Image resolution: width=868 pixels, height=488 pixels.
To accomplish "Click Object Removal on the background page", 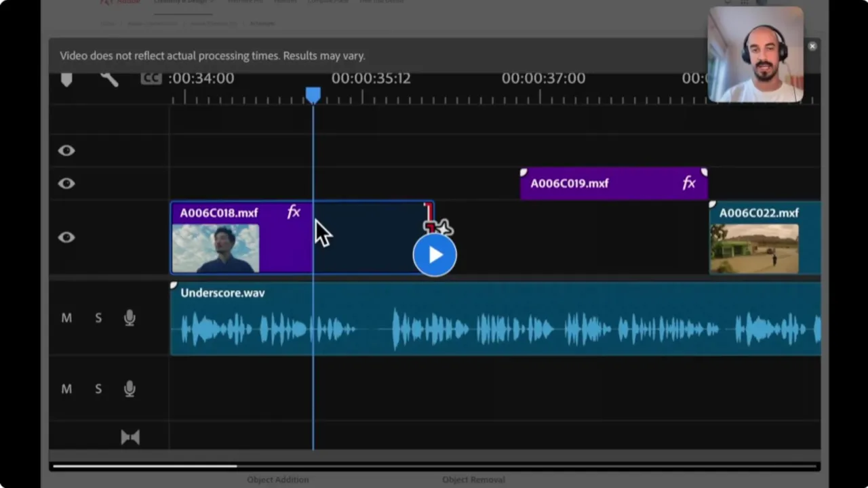I will pos(473,480).
